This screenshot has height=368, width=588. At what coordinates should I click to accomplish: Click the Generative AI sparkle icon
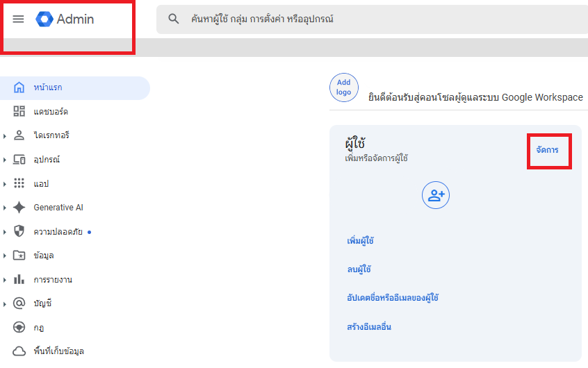point(19,208)
